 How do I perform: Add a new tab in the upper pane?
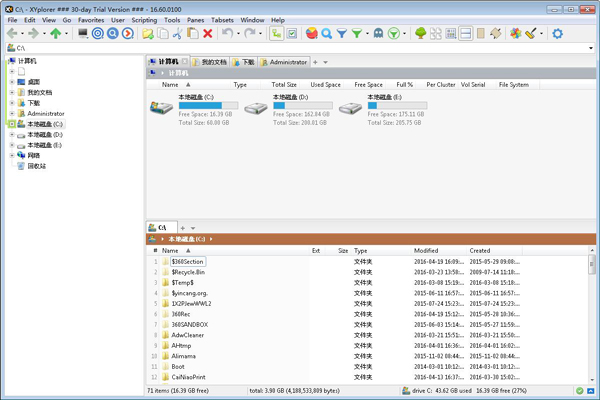tap(315, 62)
